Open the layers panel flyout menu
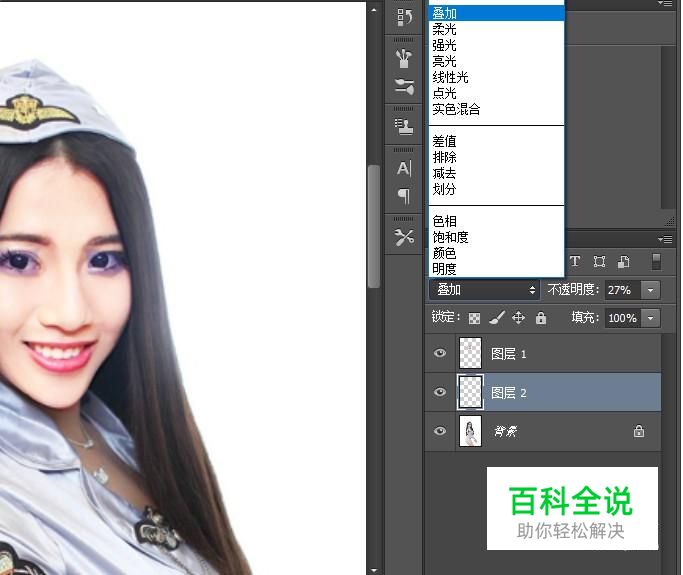Image resolution: width=683 pixels, height=575 pixels. pyautogui.click(x=665, y=239)
